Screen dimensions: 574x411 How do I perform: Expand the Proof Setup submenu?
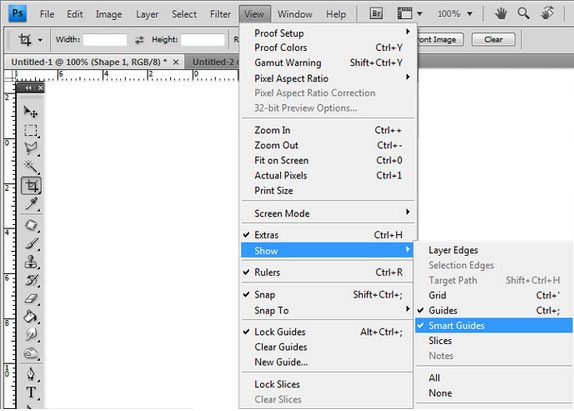tap(327, 33)
